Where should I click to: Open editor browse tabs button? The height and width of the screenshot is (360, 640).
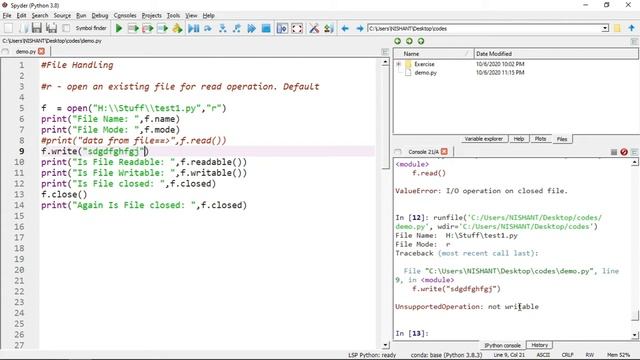pyautogui.click(x=5, y=51)
